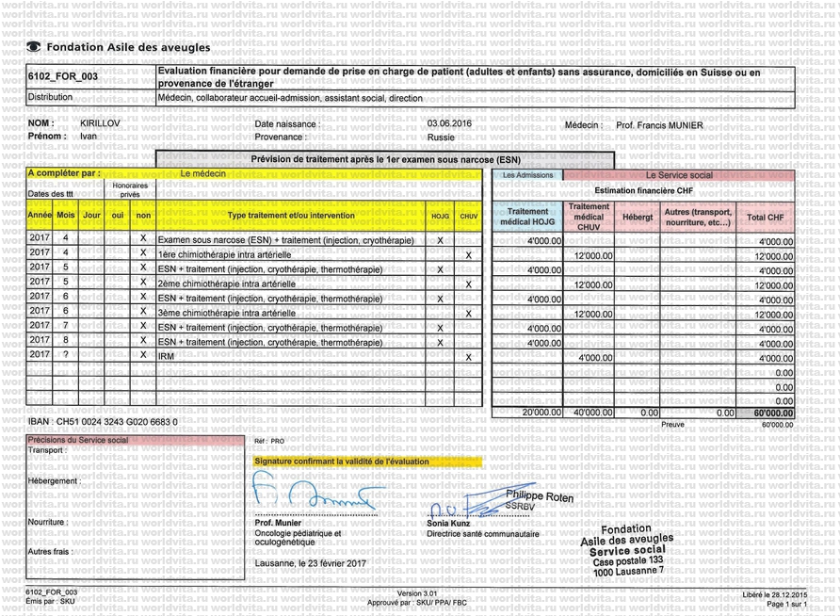Click the "Honoraires privés" column header

[130, 189]
